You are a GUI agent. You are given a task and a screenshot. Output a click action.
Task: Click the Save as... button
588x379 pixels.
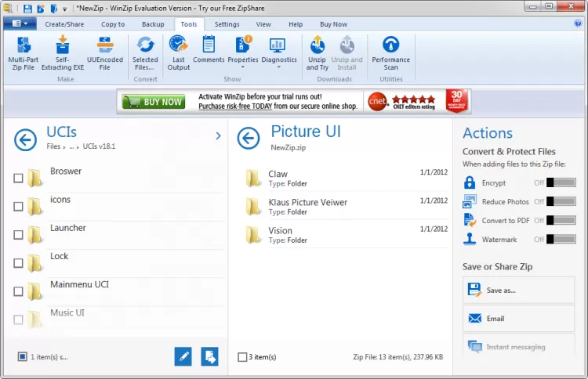click(518, 290)
